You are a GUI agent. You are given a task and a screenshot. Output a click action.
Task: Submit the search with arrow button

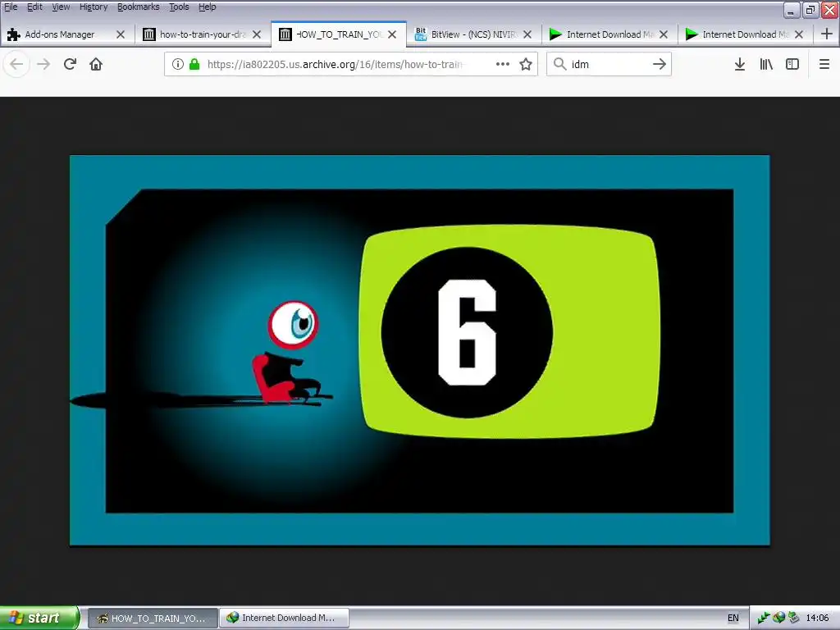coord(660,64)
